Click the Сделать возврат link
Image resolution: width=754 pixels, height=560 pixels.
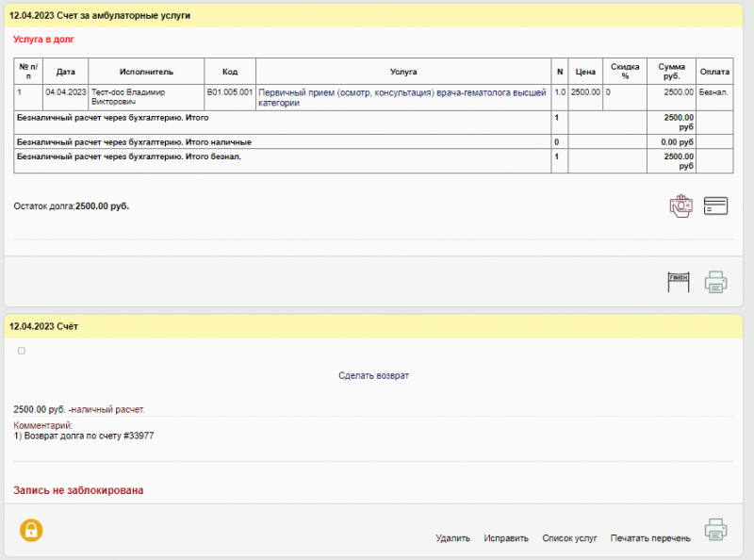(373, 375)
